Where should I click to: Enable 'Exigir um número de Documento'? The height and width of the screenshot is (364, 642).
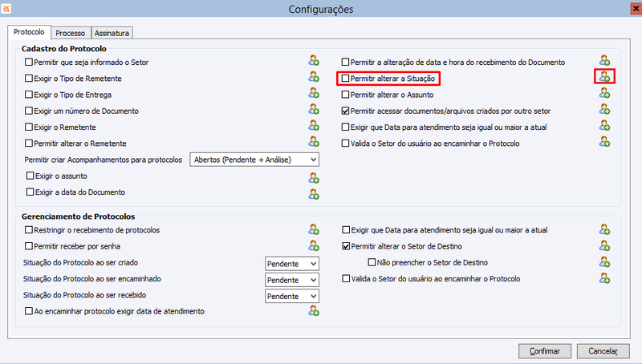pyautogui.click(x=29, y=111)
